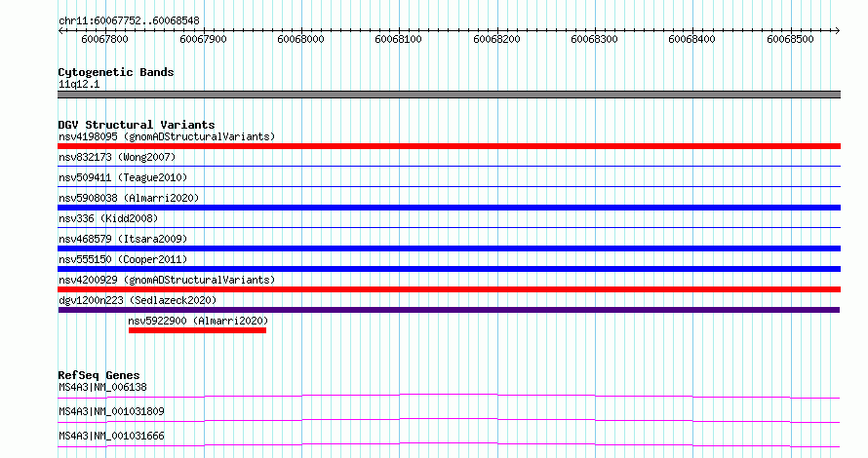The image size is (868, 458).
Task: Click the purple bar for dgv1200n223
Action: point(449,310)
